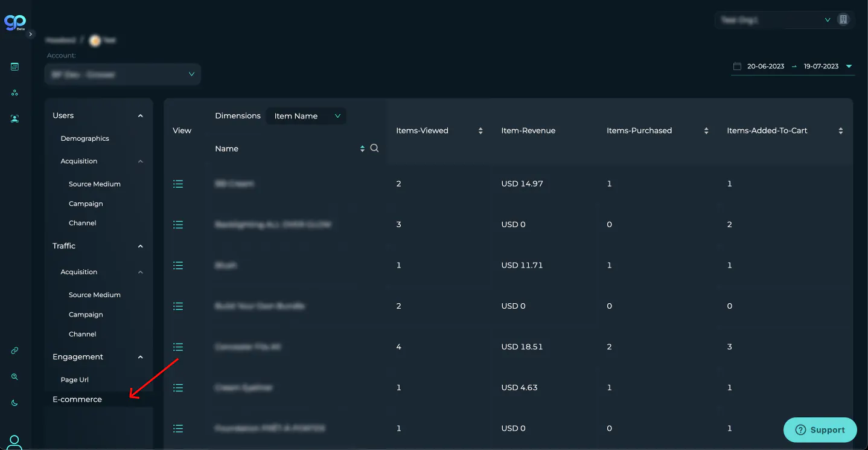Search names with the magnifier icon
The height and width of the screenshot is (450, 868).
point(374,148)
